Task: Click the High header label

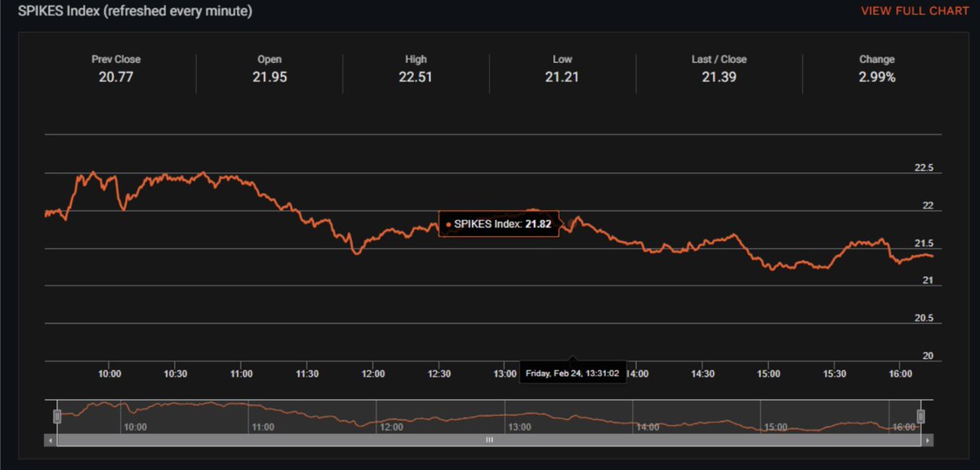Action: coord(416,60)
